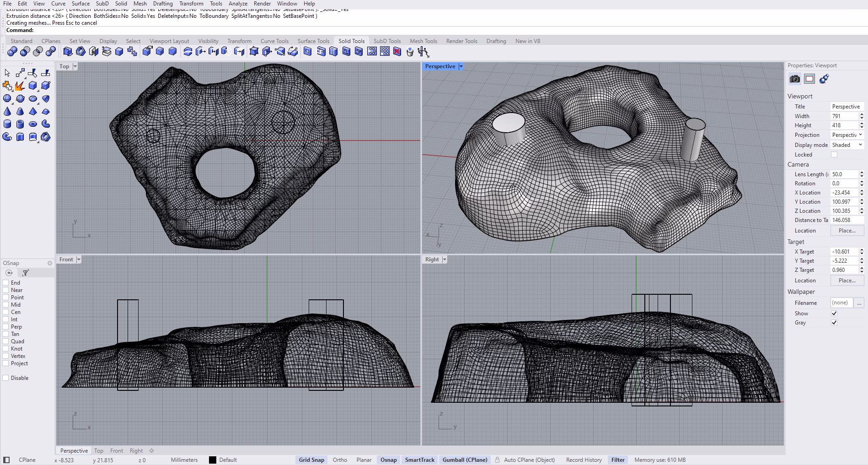The width and height of the screenshot is (868, 465).
Task: Open the Top viewport title menu
Action: (74, 66)
